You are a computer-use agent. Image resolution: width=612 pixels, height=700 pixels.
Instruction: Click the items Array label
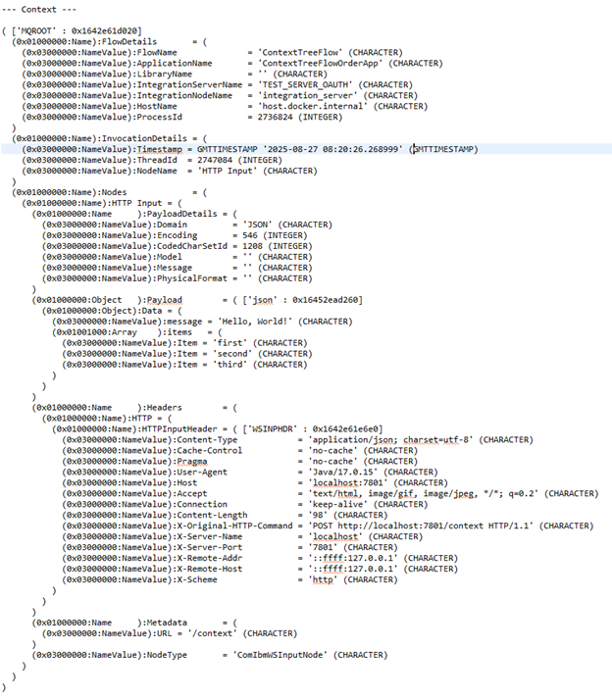(179, 332)
